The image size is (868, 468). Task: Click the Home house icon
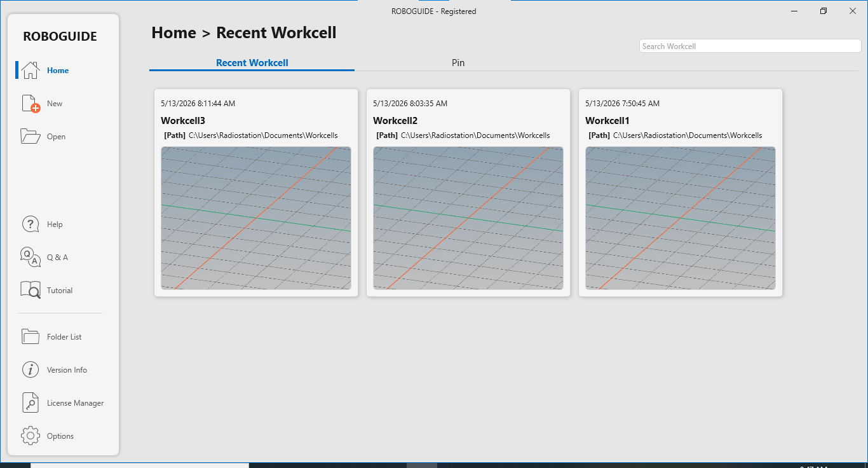coord(31,70)
